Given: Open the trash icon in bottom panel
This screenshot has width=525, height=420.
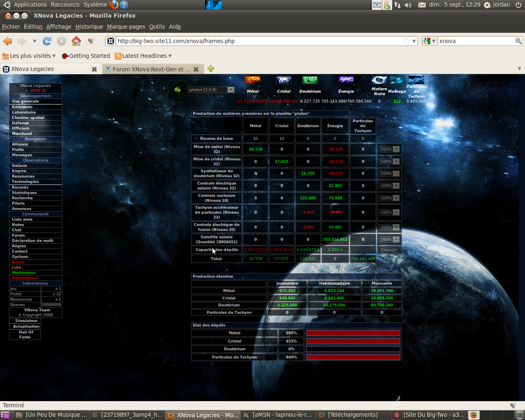Looking at the screenshot, I should [x=519, y=415].
